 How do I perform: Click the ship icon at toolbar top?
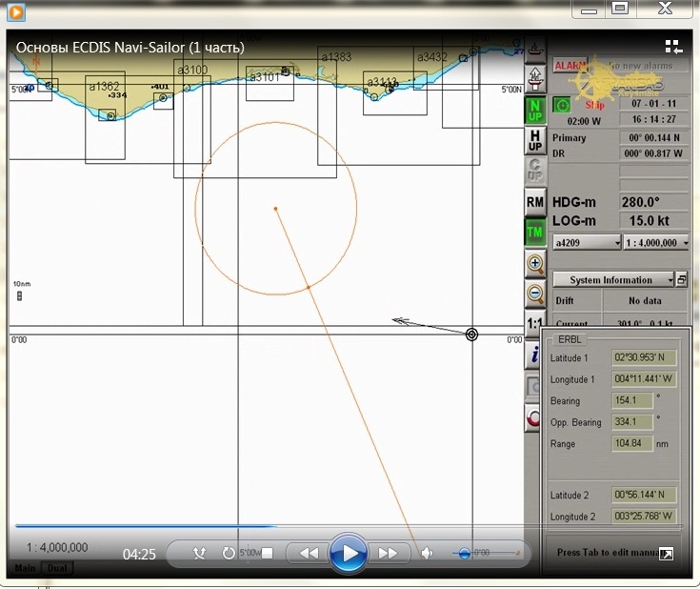click(535, 48)
